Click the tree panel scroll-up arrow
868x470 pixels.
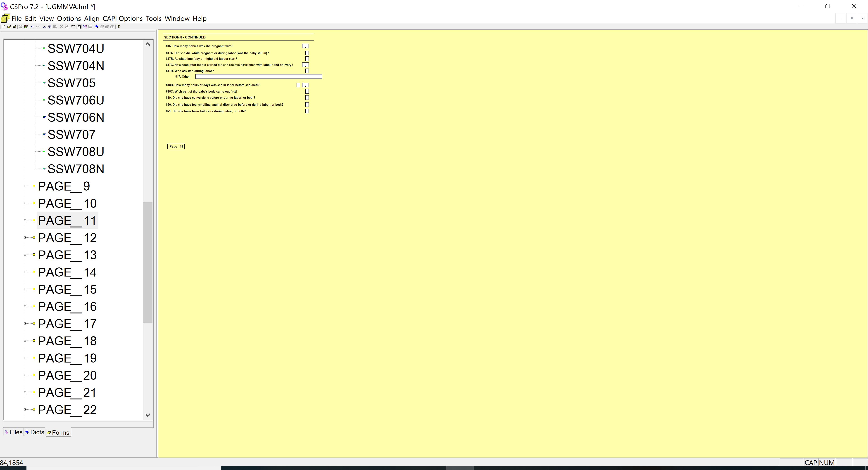pyautogui.click(x=147, y=44)
